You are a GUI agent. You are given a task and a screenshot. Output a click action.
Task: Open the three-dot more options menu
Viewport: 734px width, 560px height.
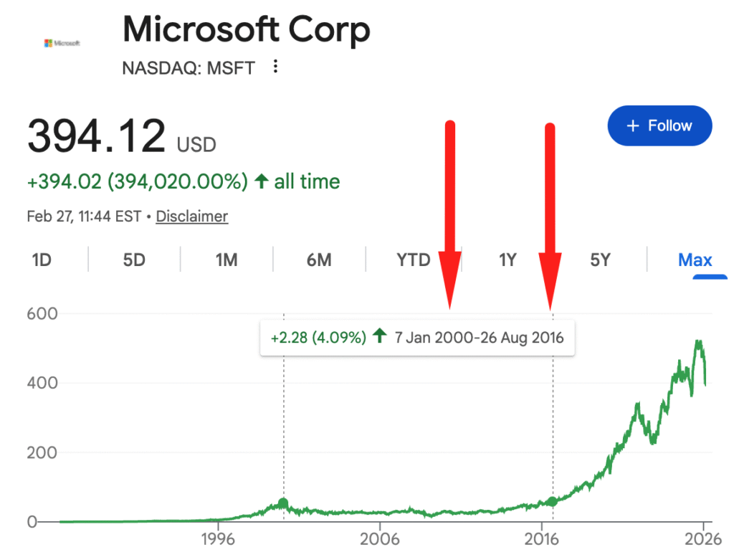click(x=275, y=67)
